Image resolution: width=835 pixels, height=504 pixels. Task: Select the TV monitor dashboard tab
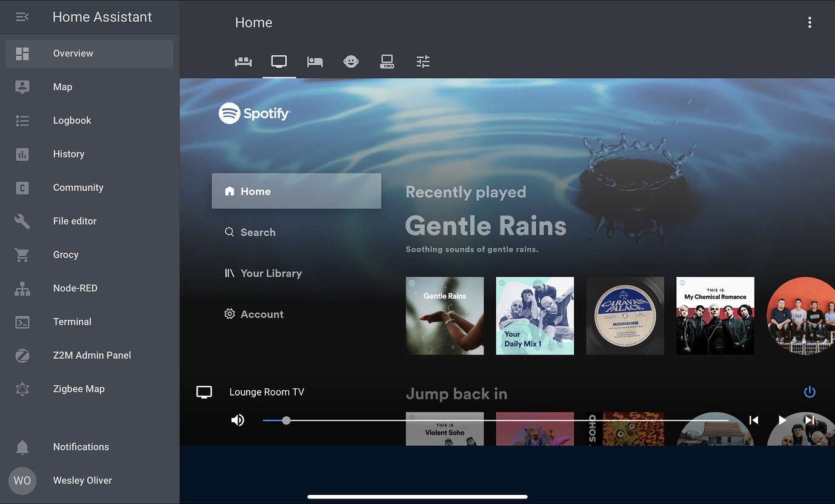click(279, 61)
